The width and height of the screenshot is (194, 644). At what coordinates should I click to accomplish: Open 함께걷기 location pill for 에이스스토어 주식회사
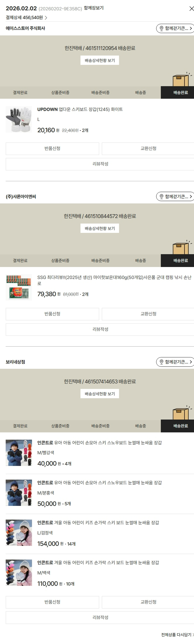click(175, 28)
